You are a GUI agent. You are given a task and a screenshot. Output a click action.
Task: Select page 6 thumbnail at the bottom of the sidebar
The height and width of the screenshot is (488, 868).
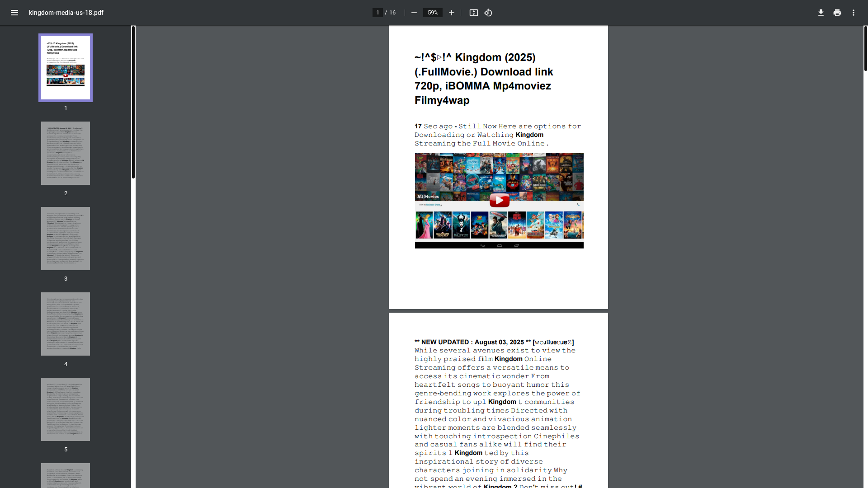66,475
